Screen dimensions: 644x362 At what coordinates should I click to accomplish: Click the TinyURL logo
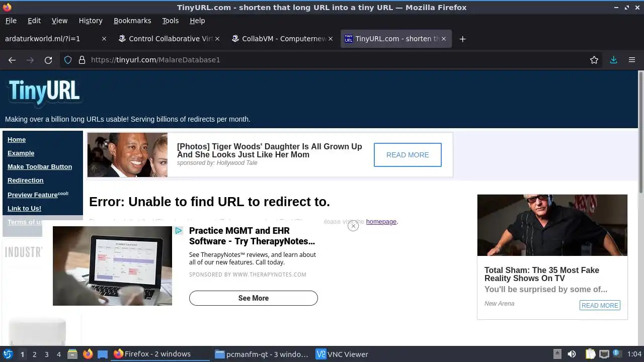[x=44, y=92]
